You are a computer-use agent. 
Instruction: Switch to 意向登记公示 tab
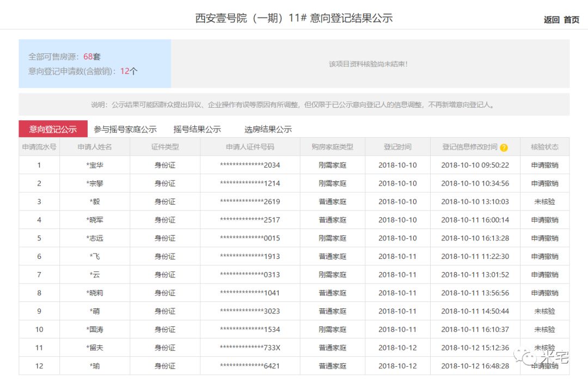coord(53,129)
